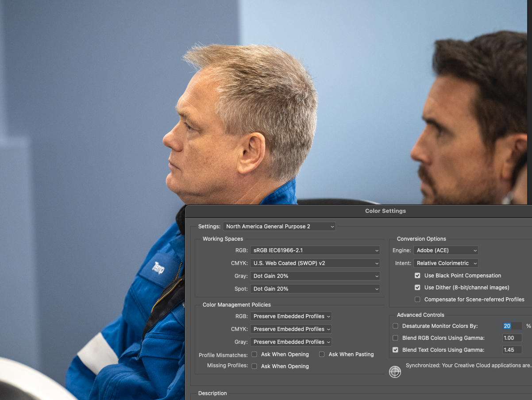This screenshot has height=400, width=532.
Task: Click the Advanced Controls group heading
Action: pyautogui.click(x=420, y=315)
